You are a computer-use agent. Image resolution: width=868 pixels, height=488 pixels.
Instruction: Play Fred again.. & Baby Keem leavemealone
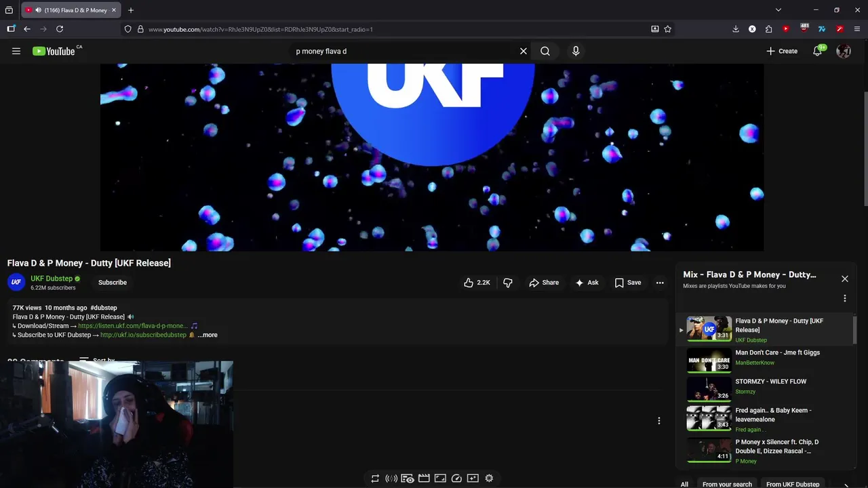coord(766,418)
